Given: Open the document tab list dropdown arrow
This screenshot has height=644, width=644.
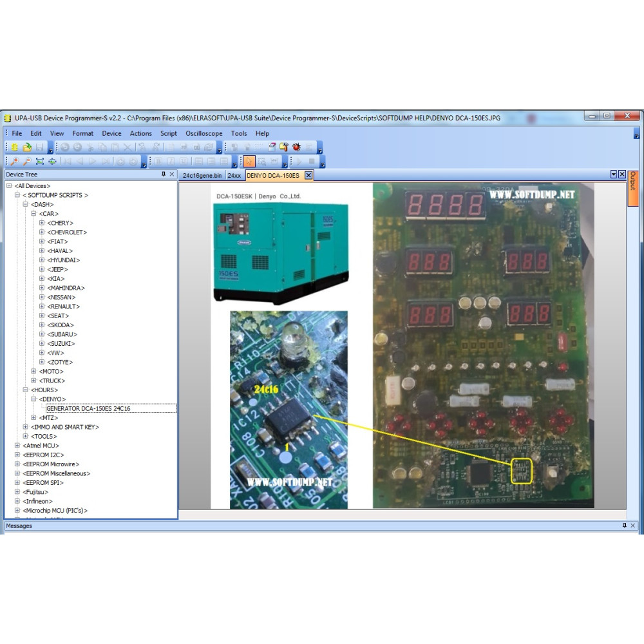Looking at the screenshot, I should pyautogui.click(x=614, y=175).
